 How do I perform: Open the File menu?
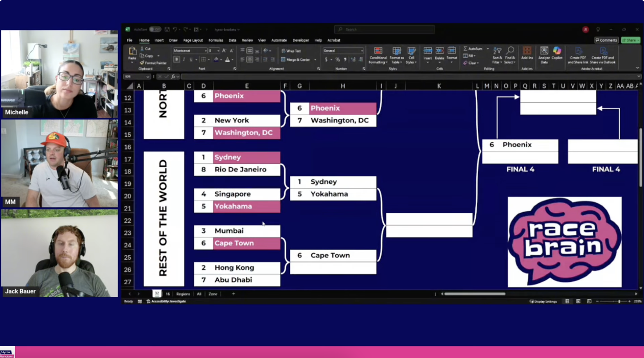[130, 40]
